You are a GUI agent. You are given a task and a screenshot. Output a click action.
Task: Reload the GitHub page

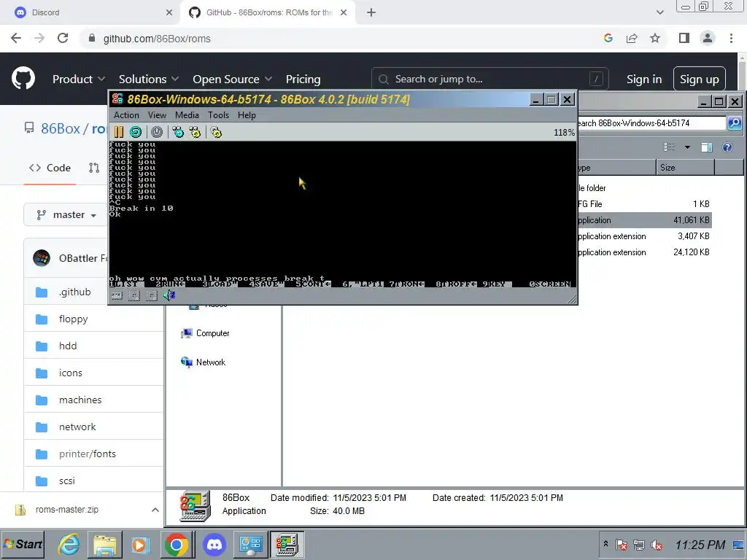pyautogui.click(x=63, y=38)
